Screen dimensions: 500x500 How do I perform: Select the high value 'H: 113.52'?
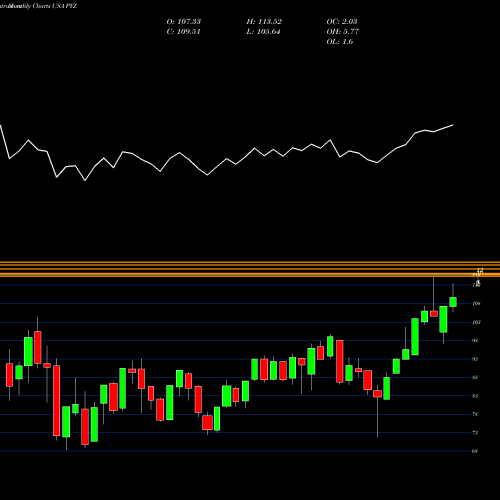[264, 21]
